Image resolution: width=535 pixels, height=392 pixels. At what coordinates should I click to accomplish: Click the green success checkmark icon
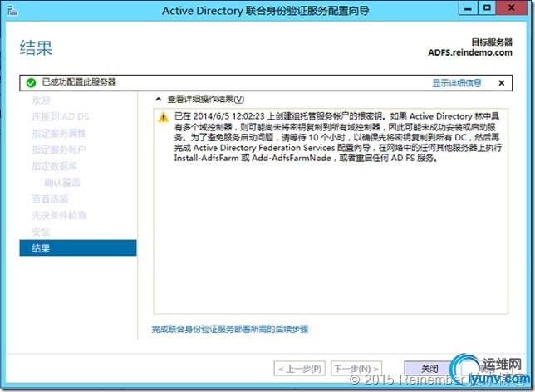(31, 83)
